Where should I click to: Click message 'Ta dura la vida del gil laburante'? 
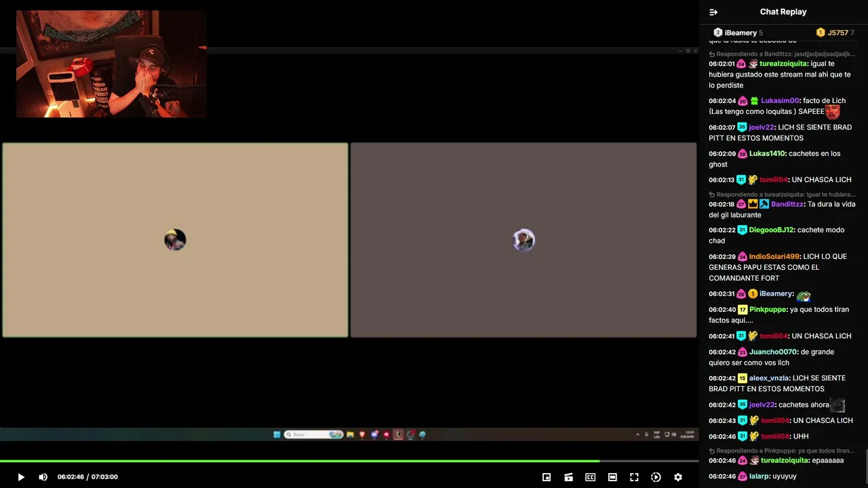pos(782,209)
